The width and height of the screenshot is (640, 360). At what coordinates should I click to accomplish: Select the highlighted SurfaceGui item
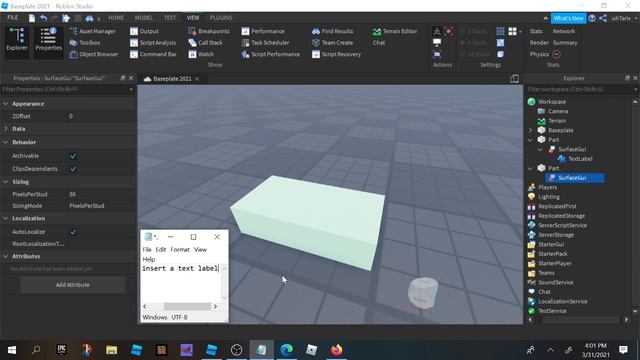click(x=575, y=178)
